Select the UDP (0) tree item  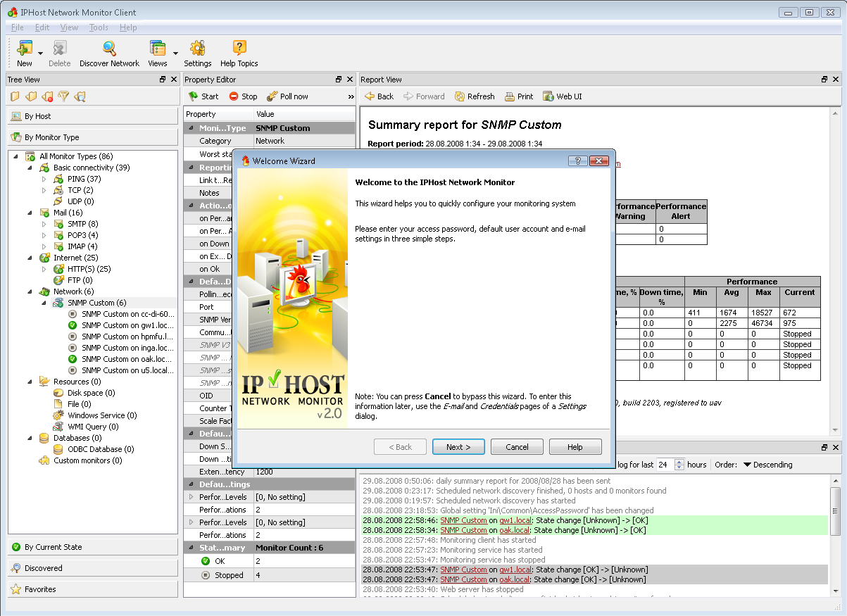[80, 201]
